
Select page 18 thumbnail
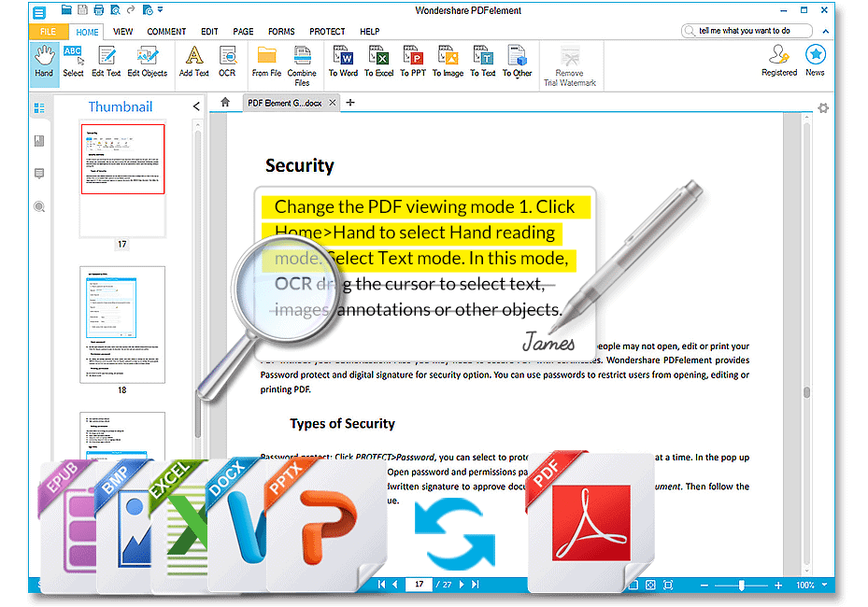point(122,325)
